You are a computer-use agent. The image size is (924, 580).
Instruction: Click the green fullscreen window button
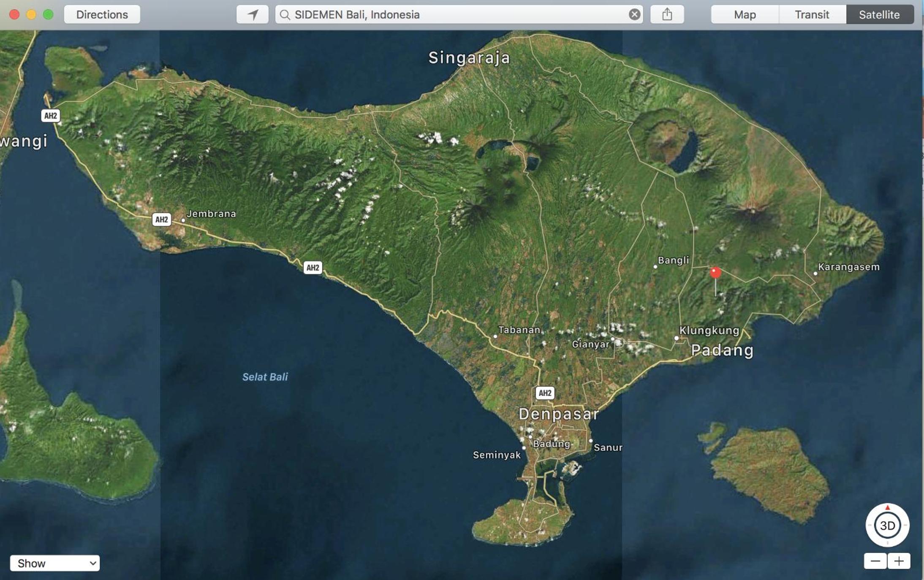click(48, 14)
